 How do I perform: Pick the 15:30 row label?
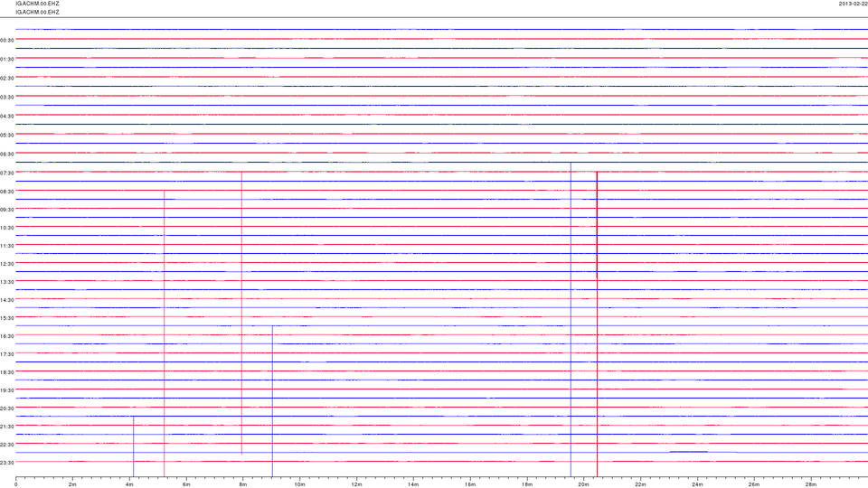[x=7, y=318]
